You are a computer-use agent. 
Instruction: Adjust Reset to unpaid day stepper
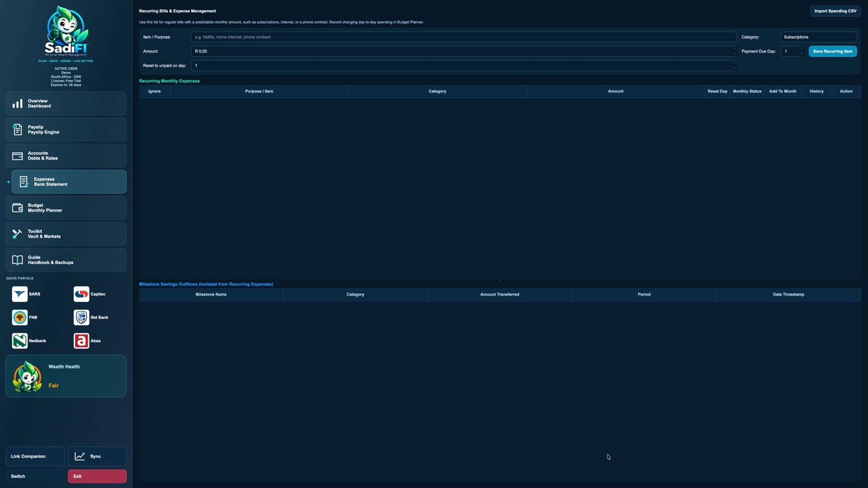tap(735, 65)
